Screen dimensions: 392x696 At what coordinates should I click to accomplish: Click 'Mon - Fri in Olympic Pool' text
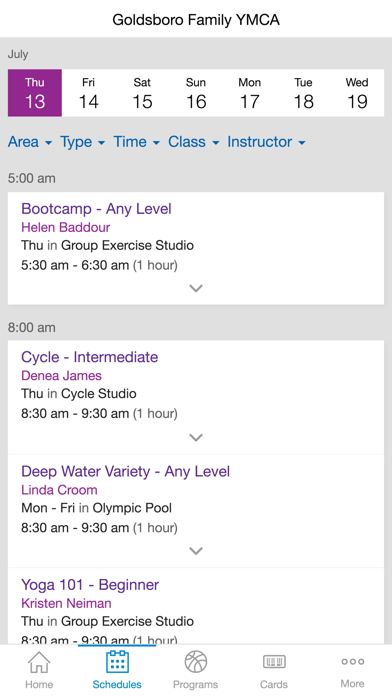[x=97, y=508]
